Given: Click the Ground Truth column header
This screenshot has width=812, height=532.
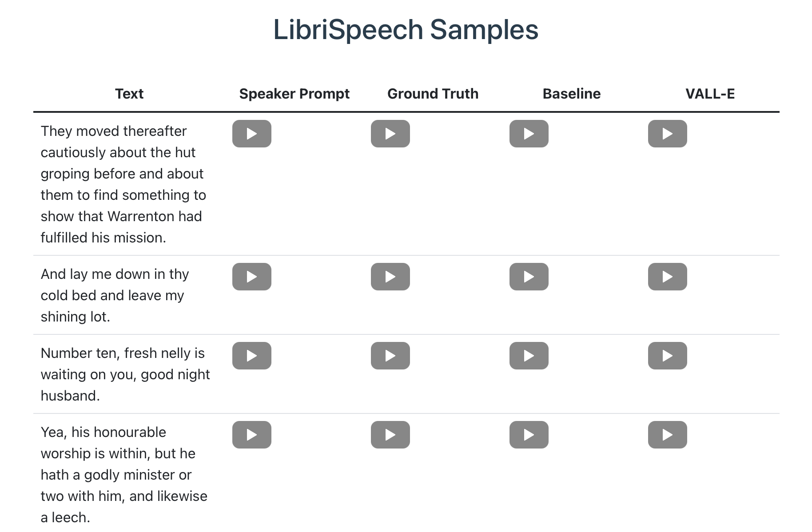Looking at the screenshot, I should 433,94.
